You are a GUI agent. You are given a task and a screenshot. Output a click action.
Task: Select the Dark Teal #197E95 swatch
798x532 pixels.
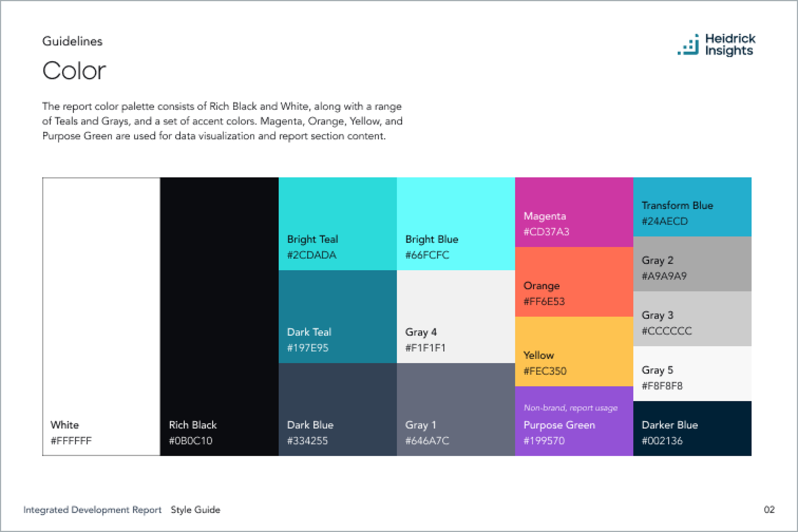337,316
